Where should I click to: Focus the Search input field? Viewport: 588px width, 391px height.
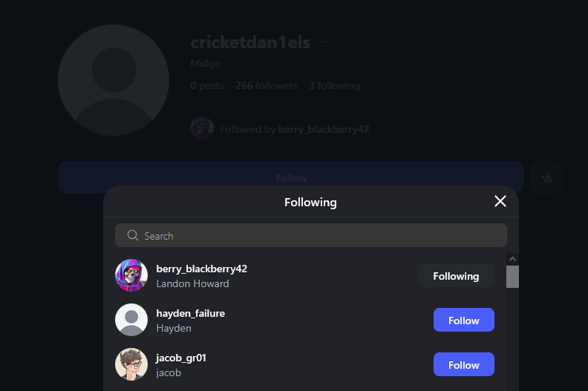[x=311, y=235]
